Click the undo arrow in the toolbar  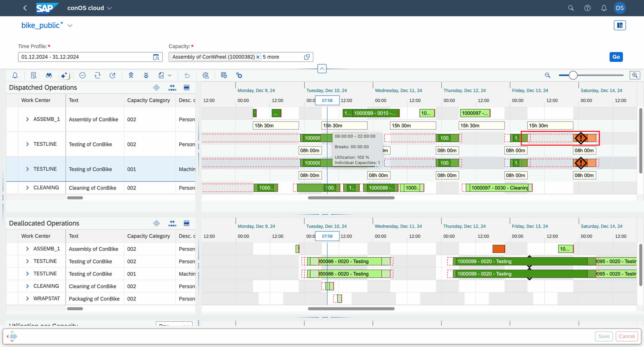click(x=187, y=75)
